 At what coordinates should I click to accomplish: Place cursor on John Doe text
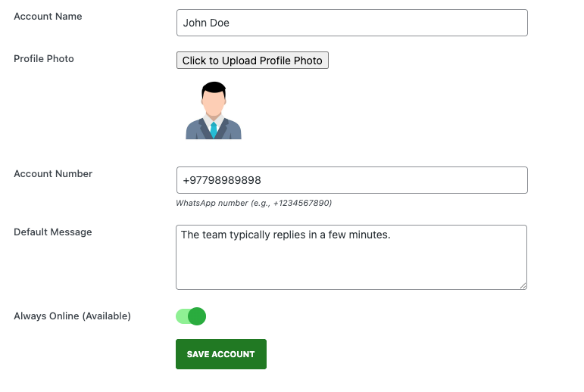click(x=206, y=23)
